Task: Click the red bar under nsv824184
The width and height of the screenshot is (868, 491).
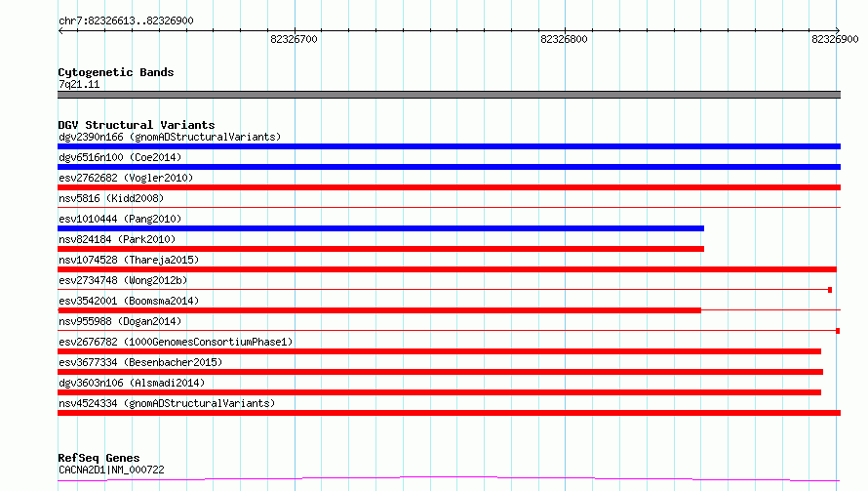Action: (381, 249)
